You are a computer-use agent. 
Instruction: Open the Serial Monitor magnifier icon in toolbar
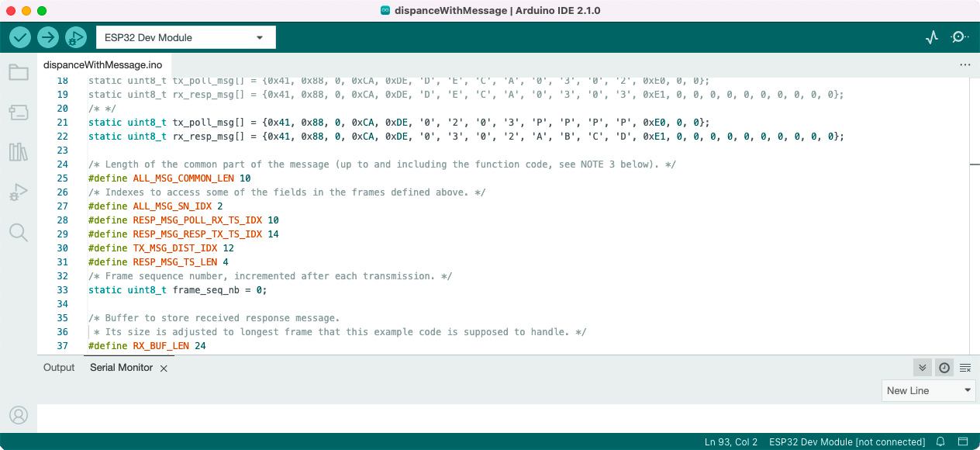tap(960, 37)
